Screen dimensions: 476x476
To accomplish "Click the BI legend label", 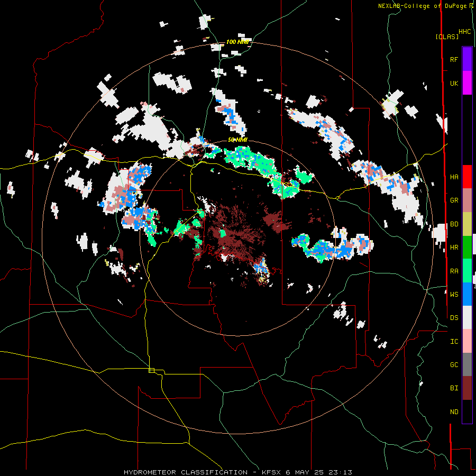I will (x=454, y=388).
